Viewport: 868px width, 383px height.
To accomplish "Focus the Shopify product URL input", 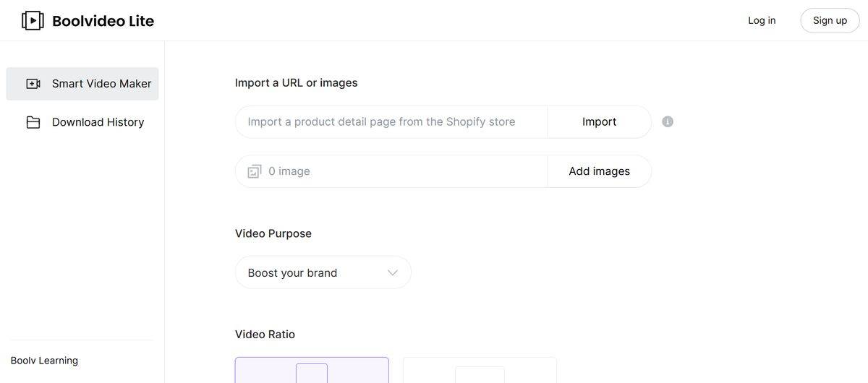I will pyautogui.click(x=391, y=121).
